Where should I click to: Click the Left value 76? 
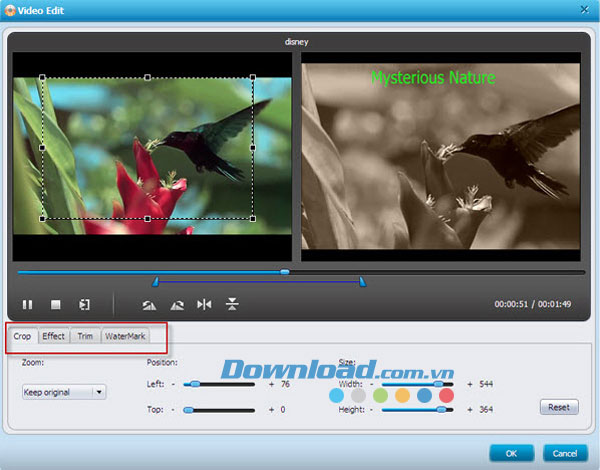pyautogui.click(x=285, y=384)
